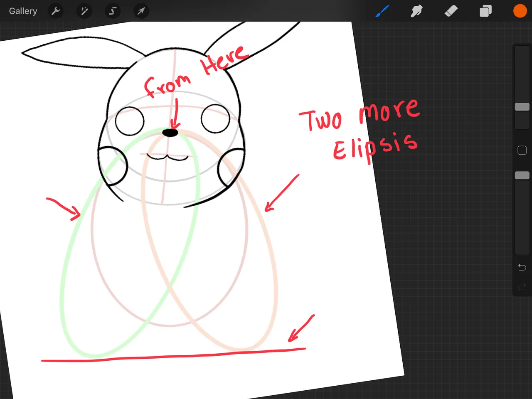Open the Selection tool
532x399 pixels.
[x=113, y=11]
